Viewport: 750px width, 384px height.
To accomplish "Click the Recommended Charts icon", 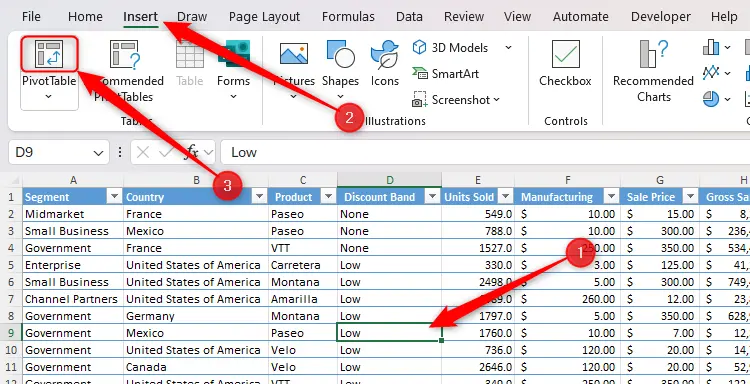I will (654, 54).
